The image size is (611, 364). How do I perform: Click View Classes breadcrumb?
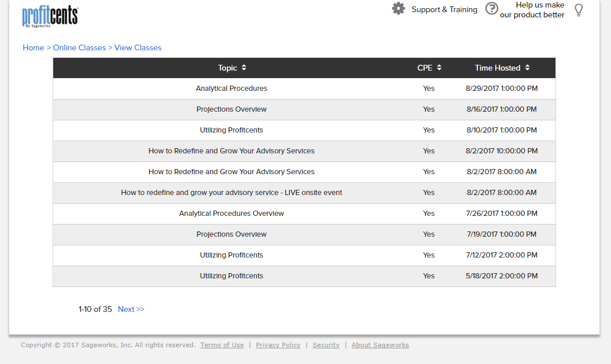tap(138, 47)
